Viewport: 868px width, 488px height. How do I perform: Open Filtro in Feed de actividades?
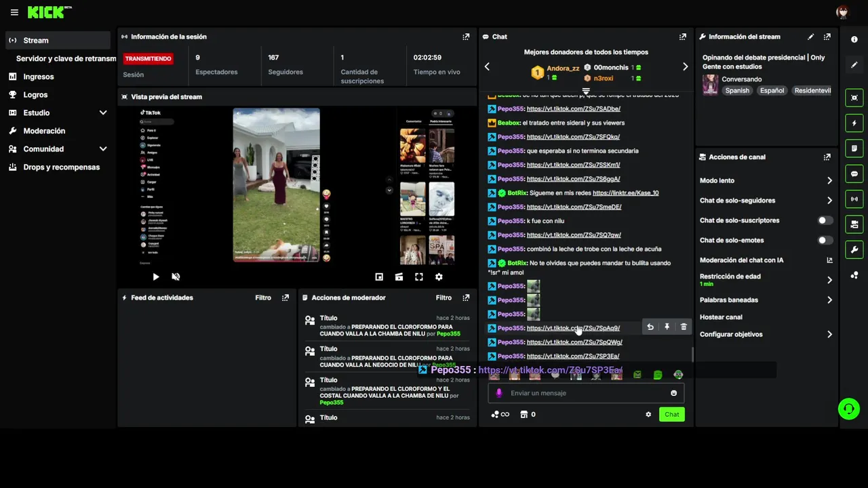pyautogui.click(x=263, y=298)
